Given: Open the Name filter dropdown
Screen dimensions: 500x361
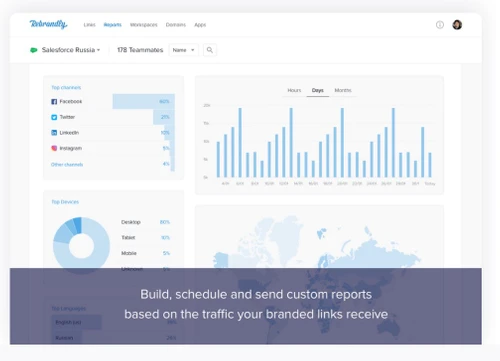Looking at the screenshot, I should [x=184, y=50].
